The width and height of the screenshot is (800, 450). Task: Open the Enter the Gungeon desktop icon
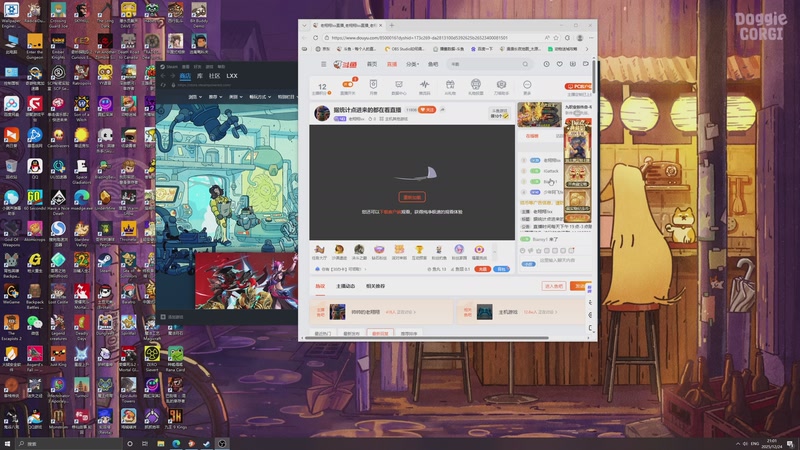[35, 42]
